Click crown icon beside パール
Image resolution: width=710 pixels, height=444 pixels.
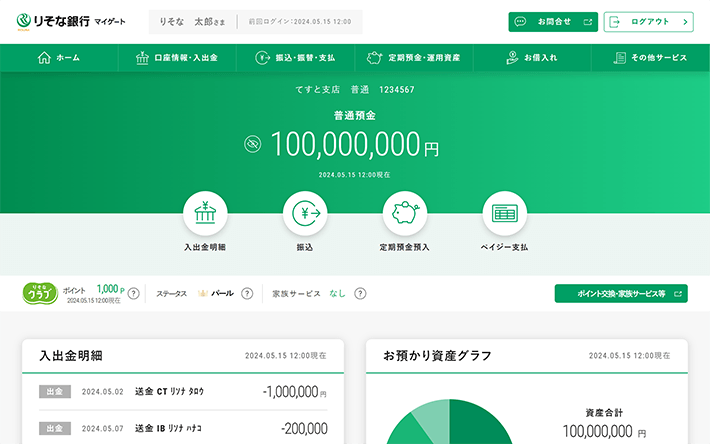pyautogui.click(x=202, y=293)
